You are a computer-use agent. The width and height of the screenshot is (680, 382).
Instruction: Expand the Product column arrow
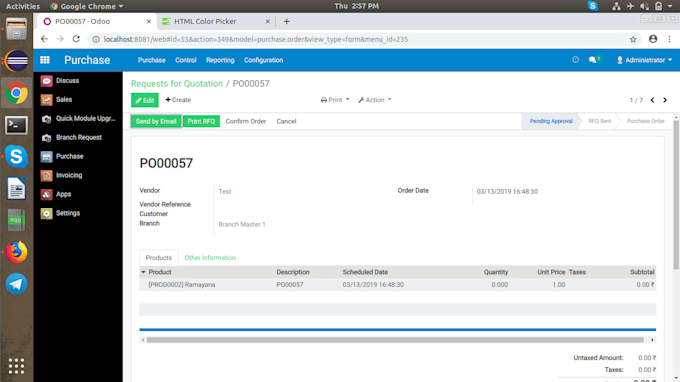pos(143,272)
